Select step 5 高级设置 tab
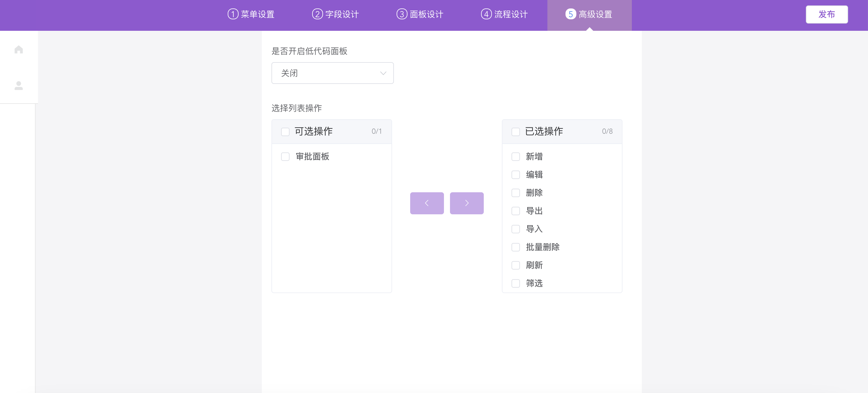 [589, 15]
